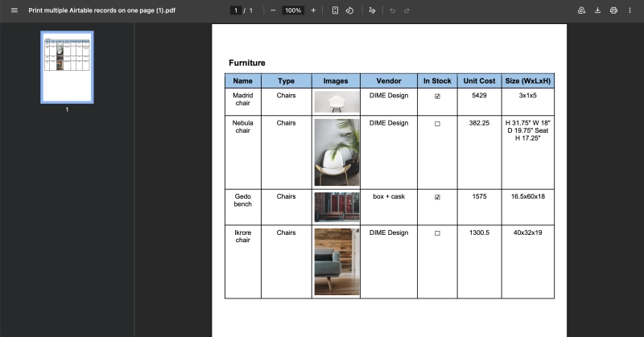The image size is (644, 337).
Task: Download the PDF file
Action: pos(597,10)
